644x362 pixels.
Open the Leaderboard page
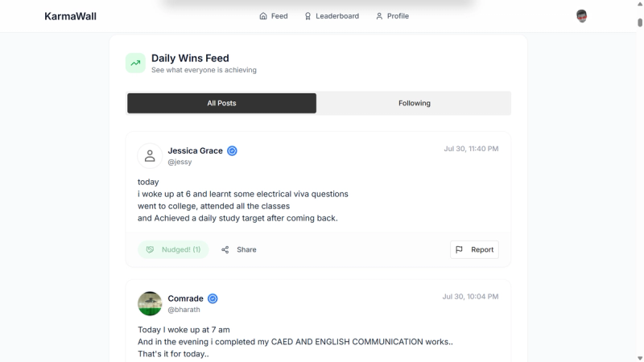(332, 16)
